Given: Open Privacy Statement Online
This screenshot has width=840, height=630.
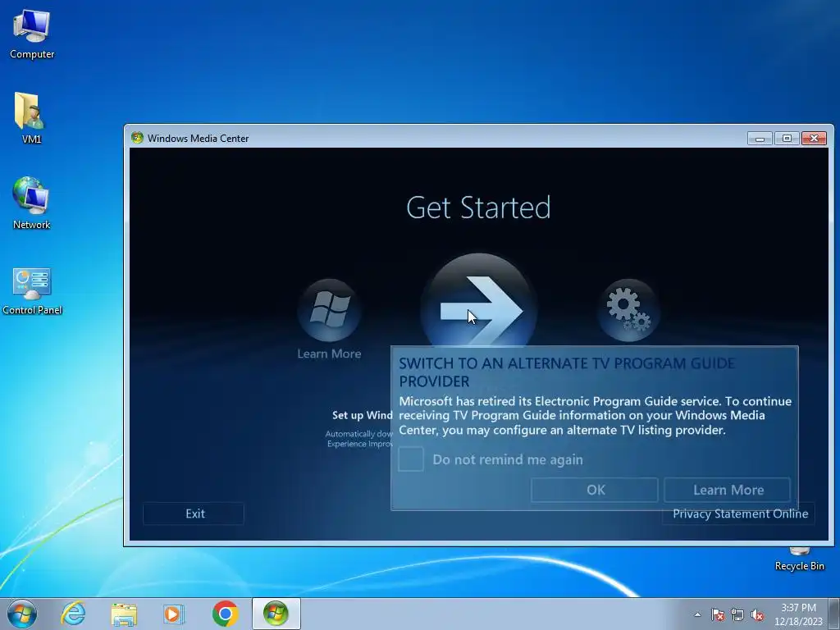Looking at the screenshot, I should pyautogui.click(x=739, y=514).
